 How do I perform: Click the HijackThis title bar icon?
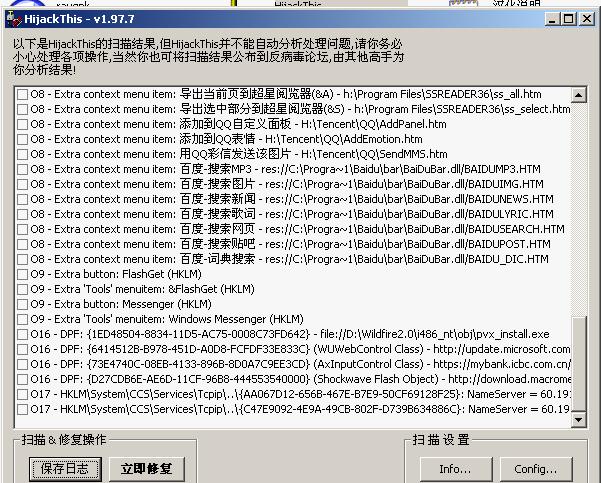click(14, 19)
